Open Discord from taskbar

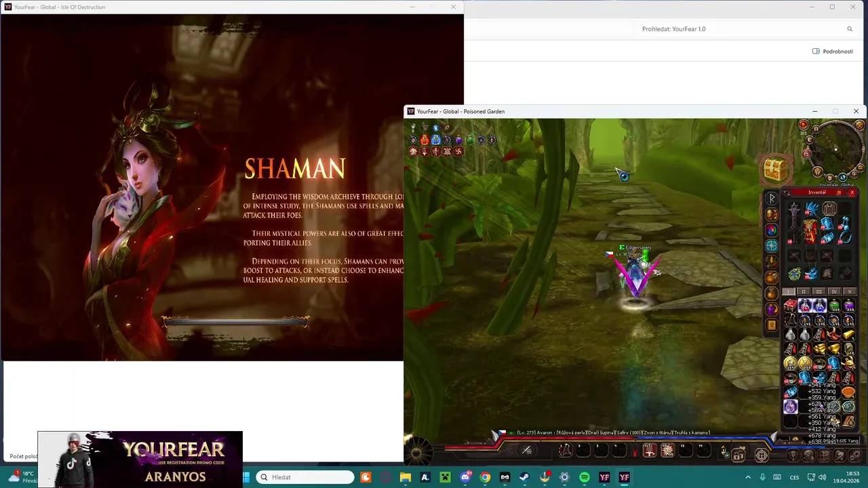[x=465, y=477]
